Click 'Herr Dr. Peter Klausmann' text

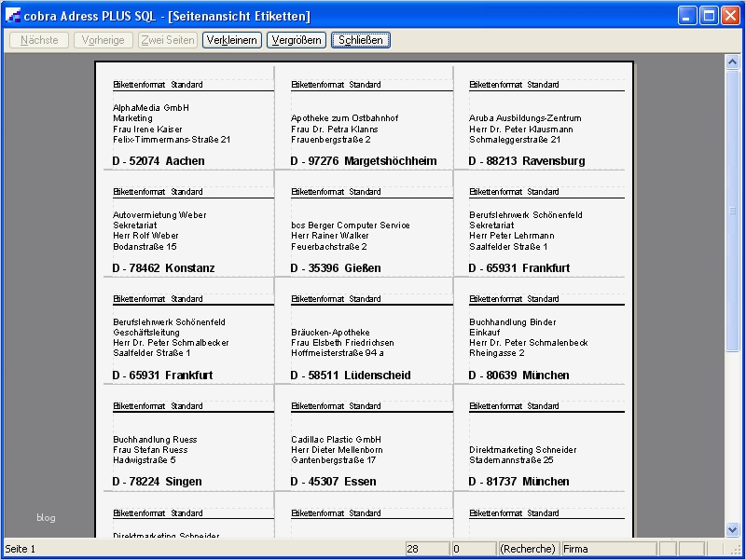(x=521, y=130)
